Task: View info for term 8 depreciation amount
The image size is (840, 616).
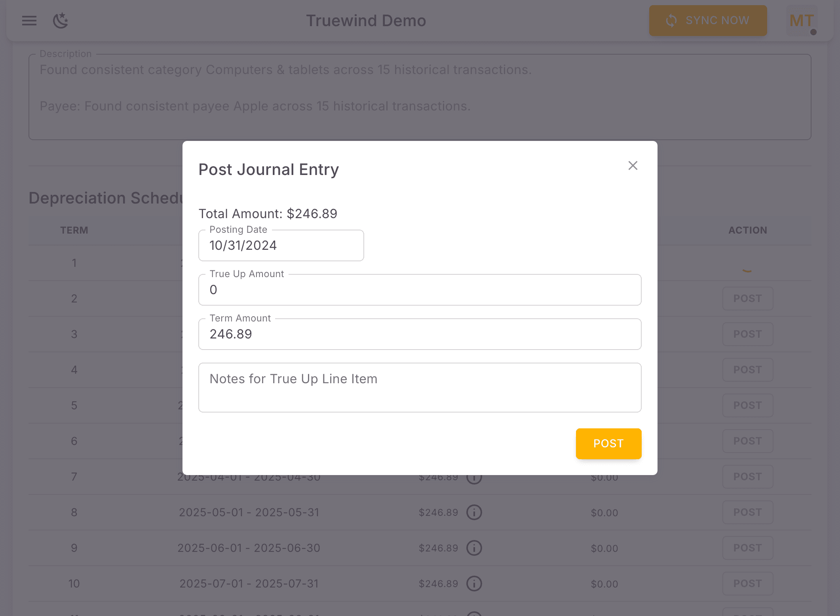Action: pyautogui.click(x=474, y=512)
